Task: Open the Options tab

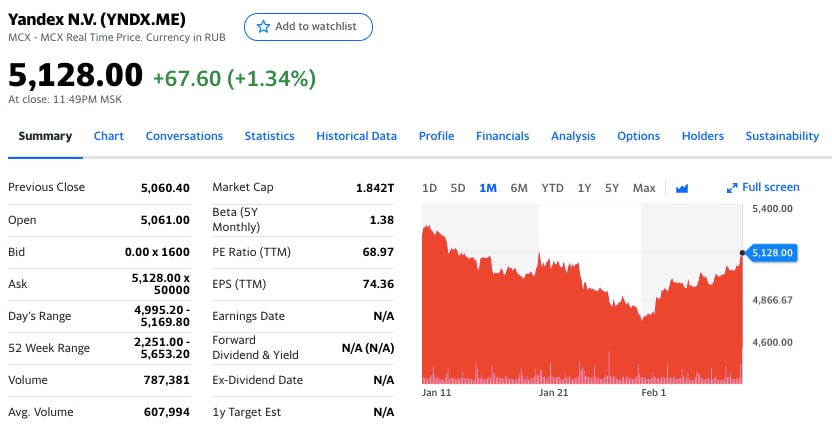Action: (638, 136)
